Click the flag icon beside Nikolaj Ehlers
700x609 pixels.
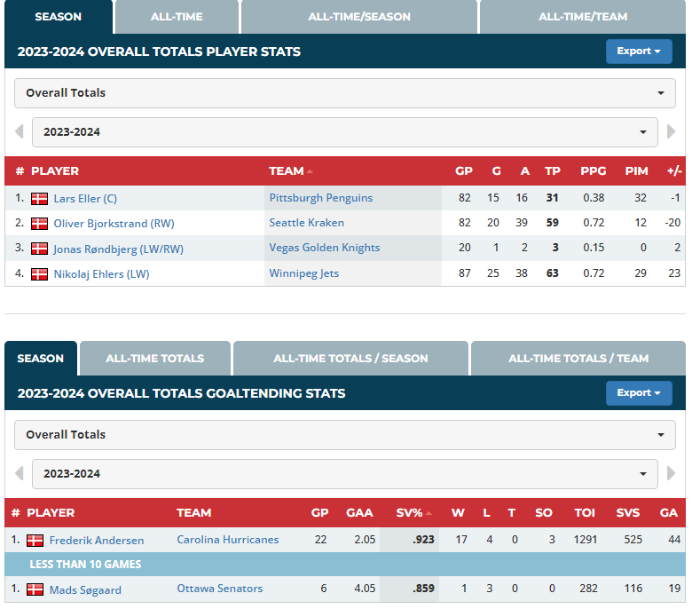point(40,274)
